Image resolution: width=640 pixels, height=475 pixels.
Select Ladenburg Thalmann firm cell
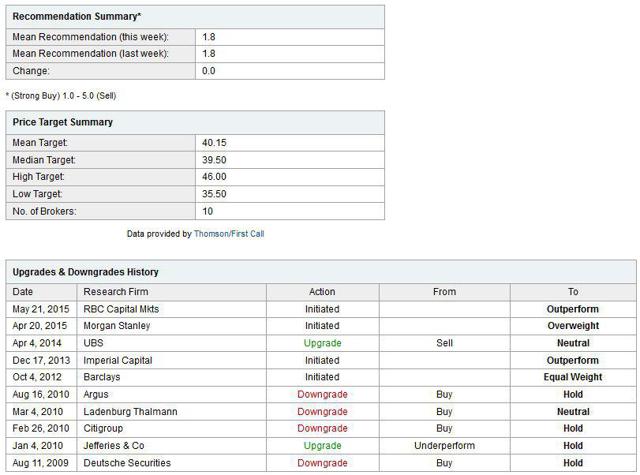pyautogui.click(x=171, y=412)
